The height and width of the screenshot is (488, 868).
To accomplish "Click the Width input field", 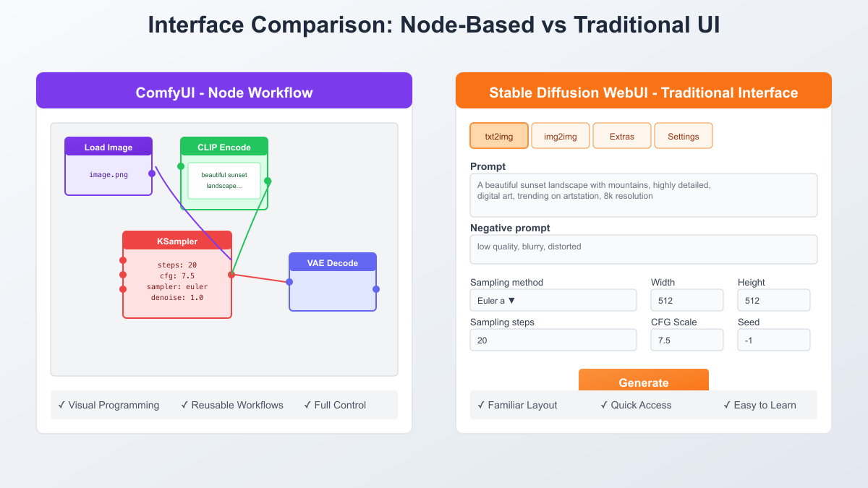I will point(687,300).
